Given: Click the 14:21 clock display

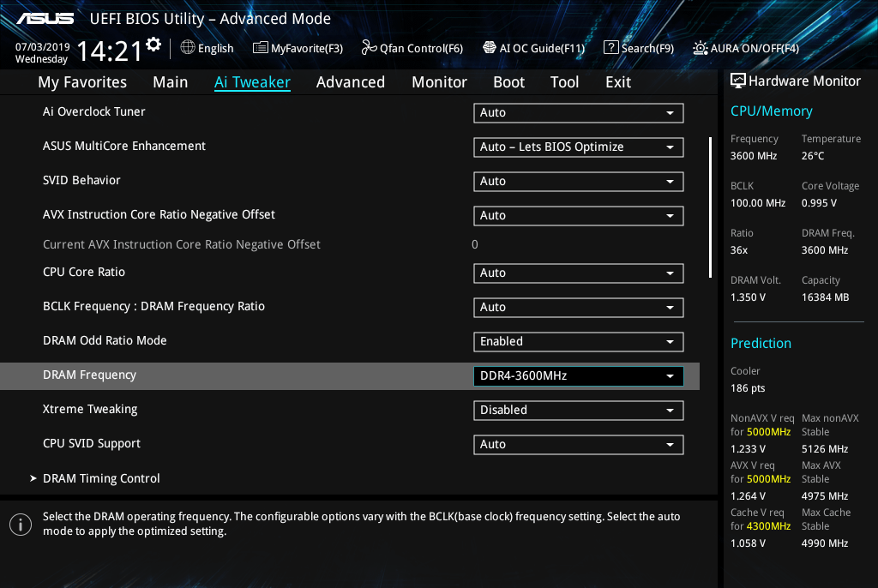Looking at the screenshot, I should [109, 51].
